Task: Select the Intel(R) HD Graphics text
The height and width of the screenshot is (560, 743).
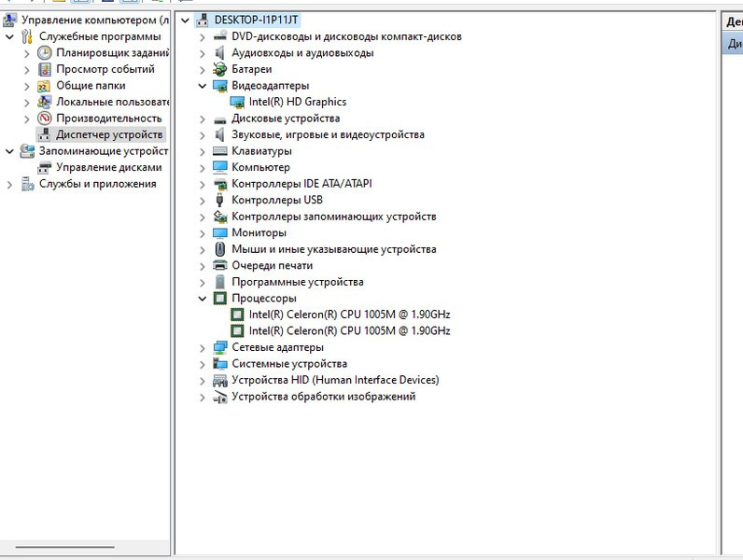Action: tap(298, 102)
